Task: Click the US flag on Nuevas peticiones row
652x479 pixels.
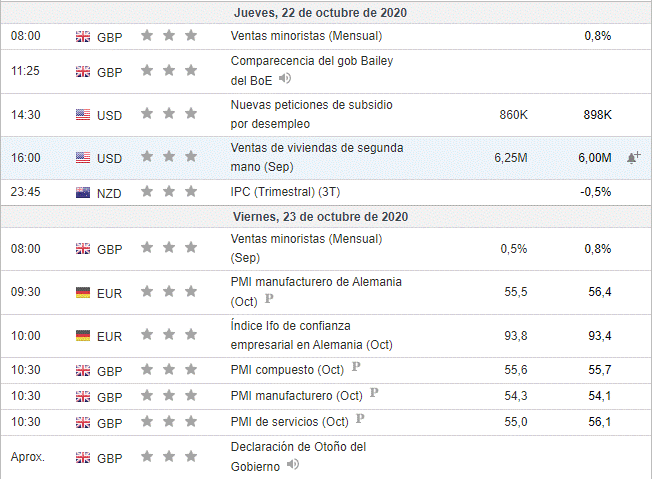Action: point(83,115)
